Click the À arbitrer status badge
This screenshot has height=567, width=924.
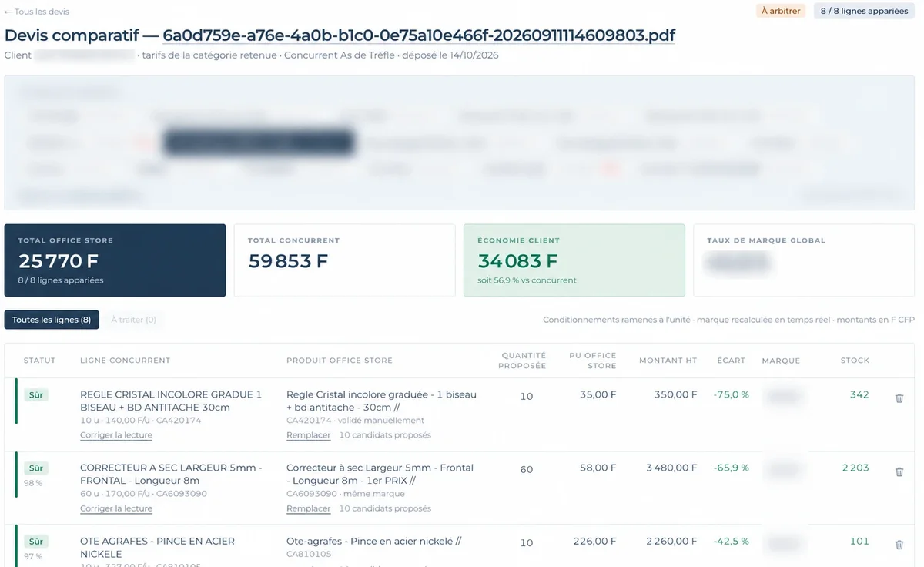point(781,12)
